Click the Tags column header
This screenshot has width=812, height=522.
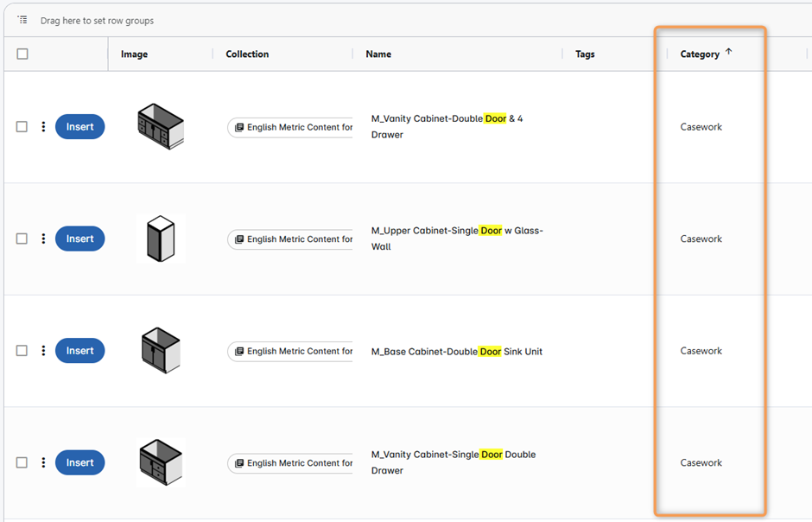(x=585, y=54)
